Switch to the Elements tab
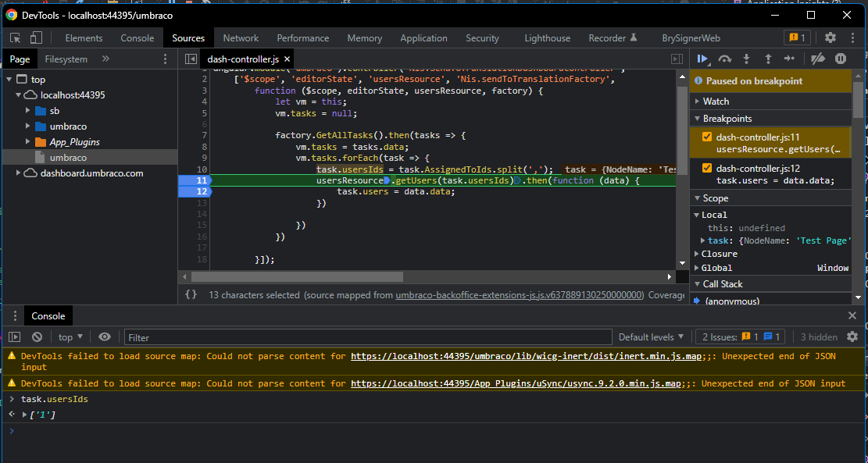Image resolution: width=868 pixels, height=463 pixels. [x=84, y=38]
